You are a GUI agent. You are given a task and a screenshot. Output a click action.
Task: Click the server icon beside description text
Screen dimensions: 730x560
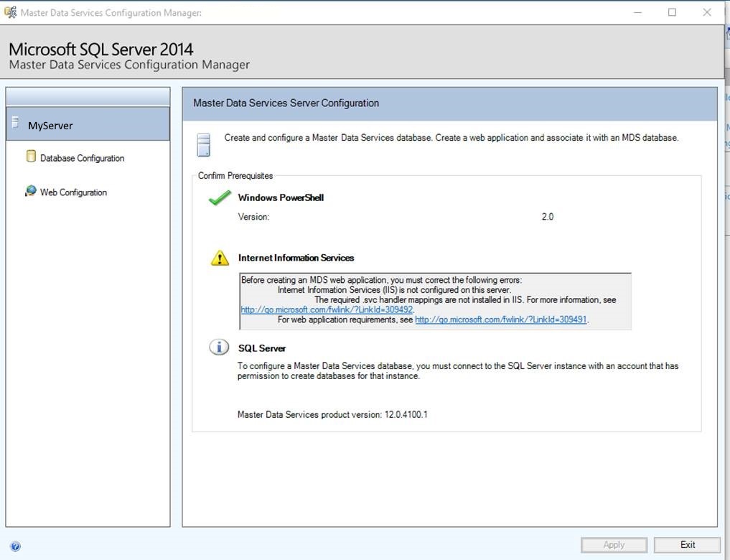point(203,145)
